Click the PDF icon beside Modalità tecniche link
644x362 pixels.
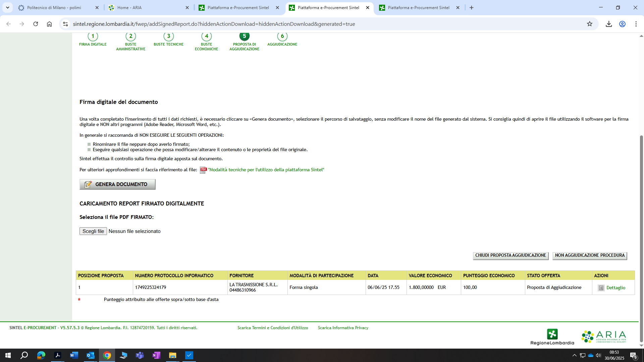(203, 170)
